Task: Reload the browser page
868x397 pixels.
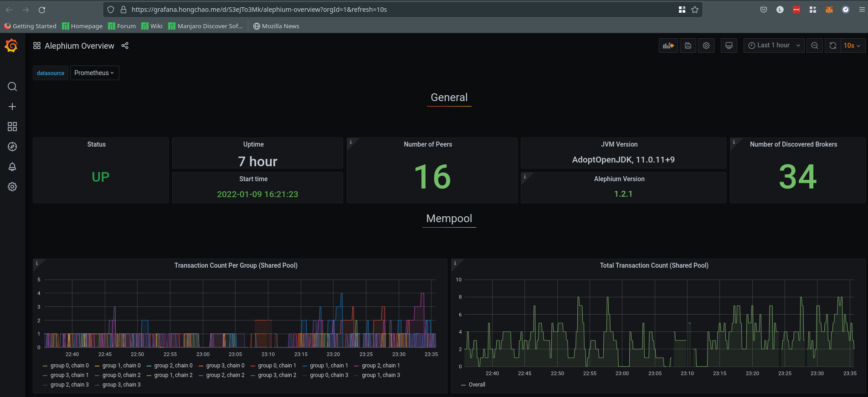Action: [x=42, y=10]
